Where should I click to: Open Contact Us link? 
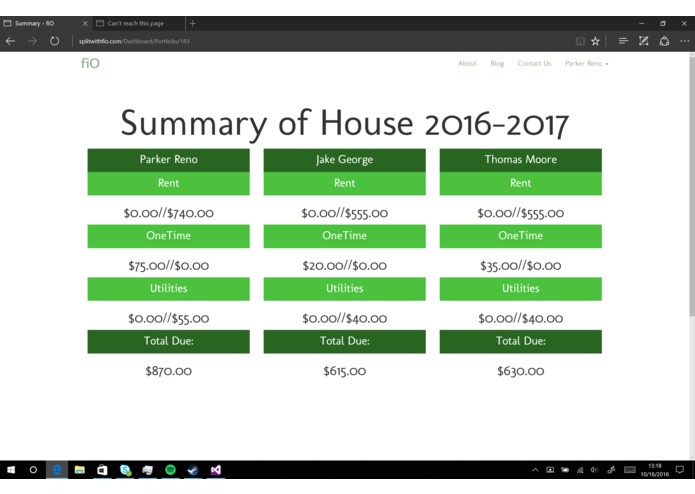tap(534, 63)
